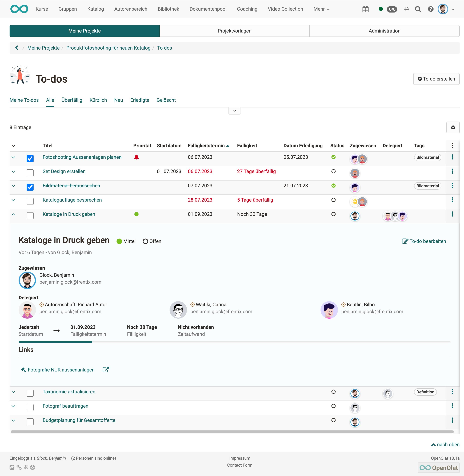
Task: Open the help question mark icon
Action: 431,9
